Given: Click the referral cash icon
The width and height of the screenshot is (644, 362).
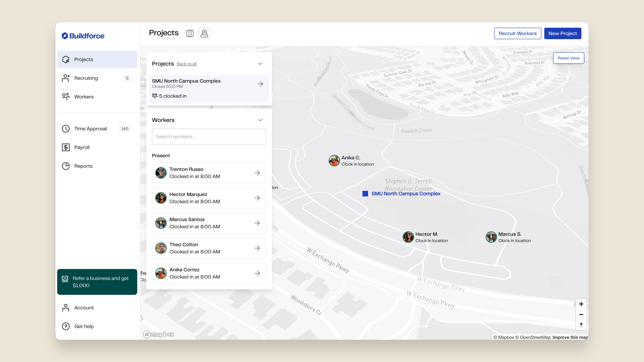Looking at the screenshot, I should (x=65, y=279).
